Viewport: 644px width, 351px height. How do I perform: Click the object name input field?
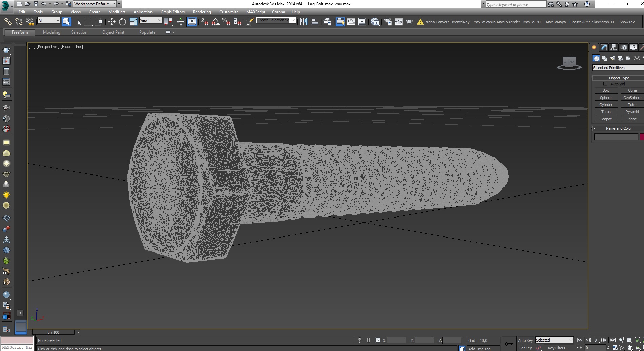pos(616,137)
